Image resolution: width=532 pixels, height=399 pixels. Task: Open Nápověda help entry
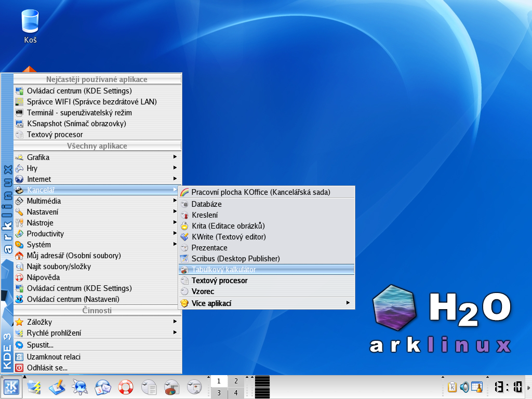pos(97,277)
